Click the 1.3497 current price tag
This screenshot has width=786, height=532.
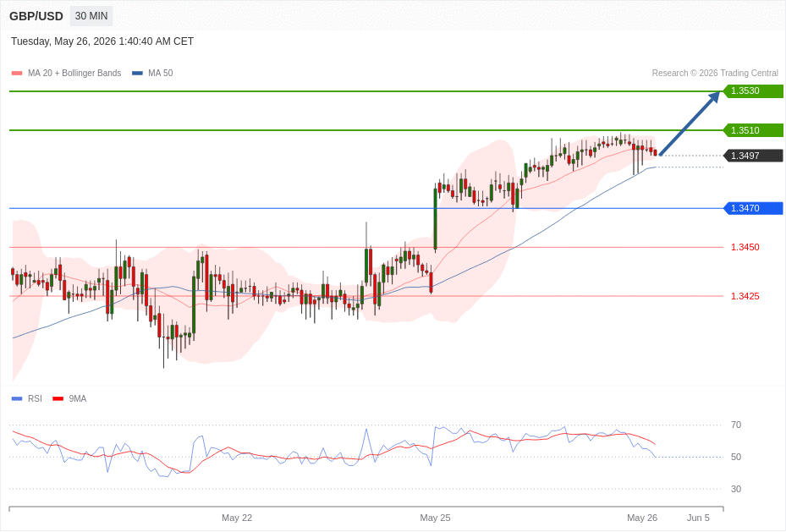click(x=753, y=156)
